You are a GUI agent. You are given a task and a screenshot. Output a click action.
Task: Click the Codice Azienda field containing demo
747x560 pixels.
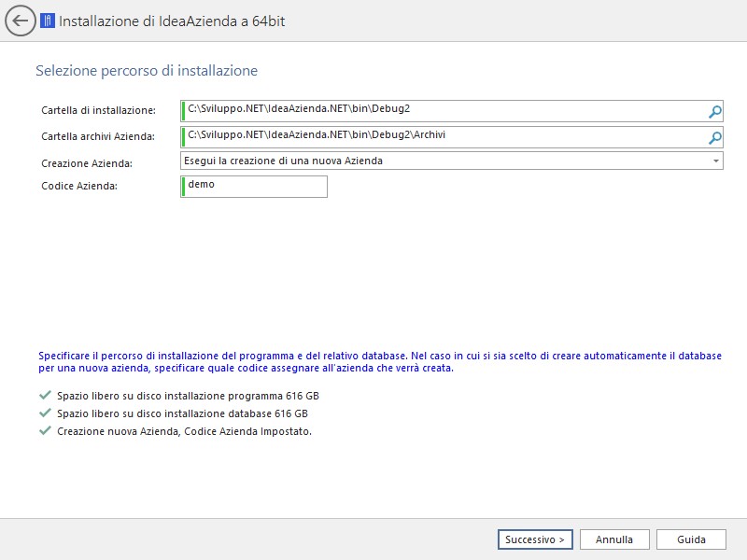254,187
